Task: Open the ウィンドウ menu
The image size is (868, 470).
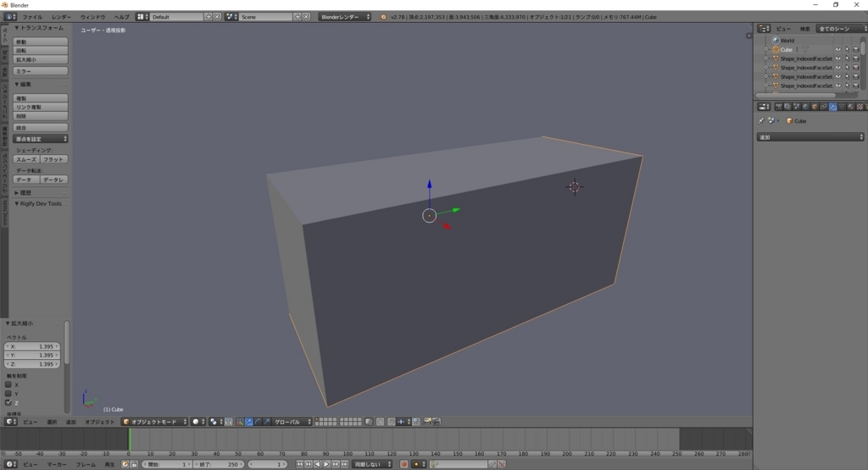Action: 92,17
